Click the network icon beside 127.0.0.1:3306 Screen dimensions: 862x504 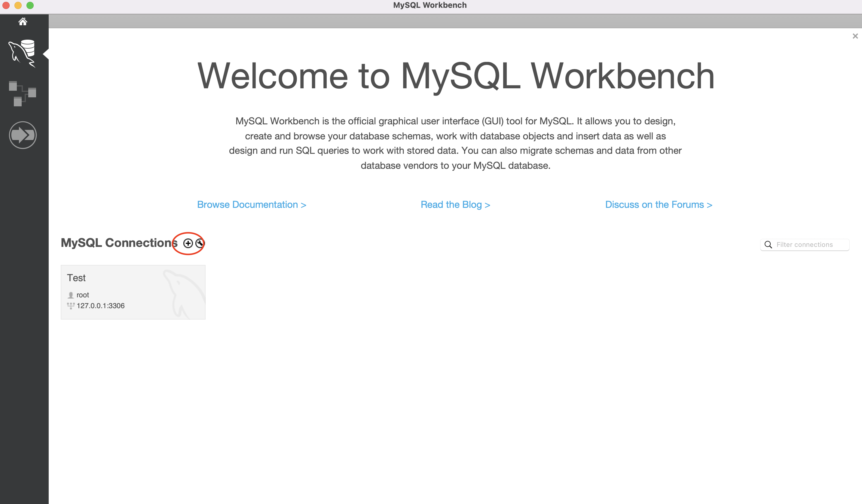(x=71, y=306)
